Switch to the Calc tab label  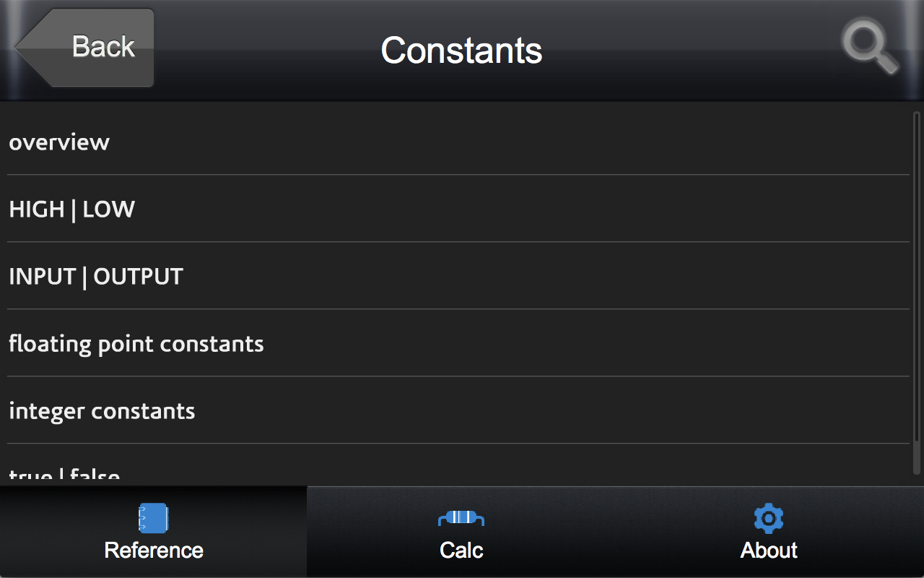(x=461, y=551)
